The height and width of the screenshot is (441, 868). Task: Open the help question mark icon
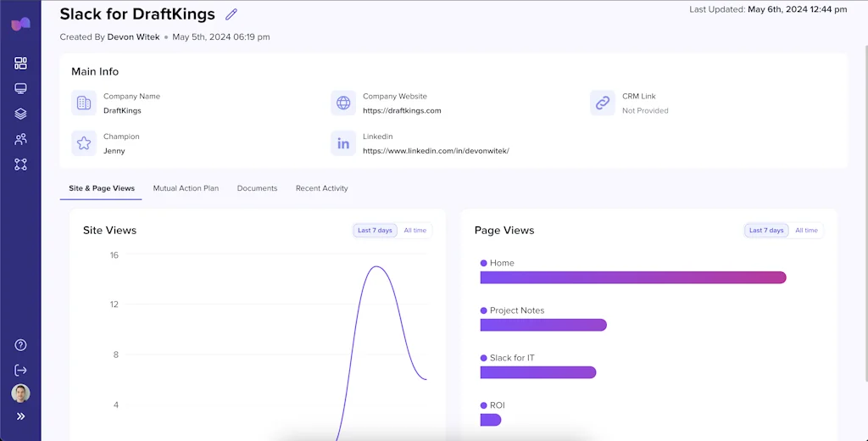click(x=21, y=345)
